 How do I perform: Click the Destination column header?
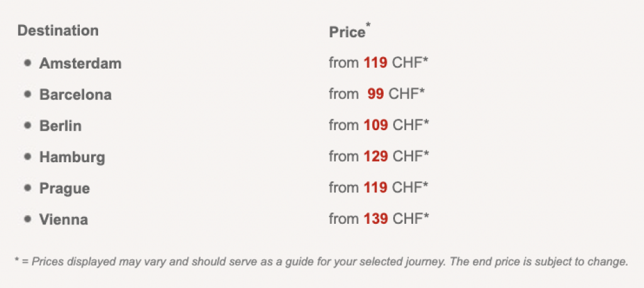coord(58,31)
